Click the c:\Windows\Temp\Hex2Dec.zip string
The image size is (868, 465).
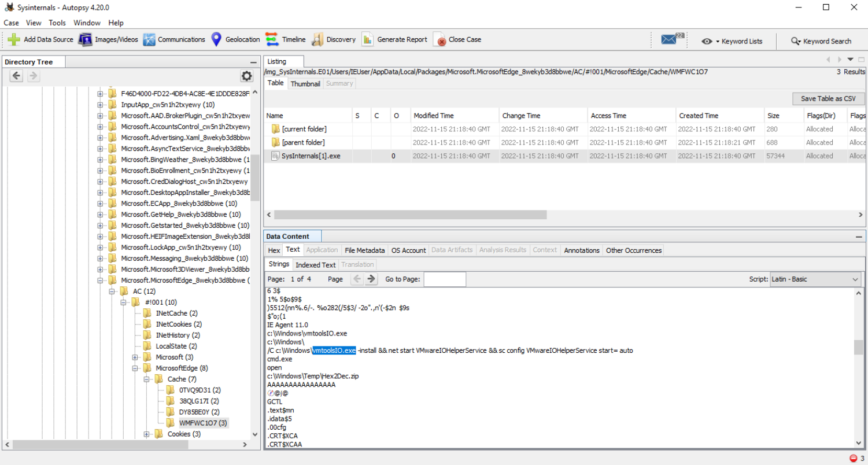(313, 376)
